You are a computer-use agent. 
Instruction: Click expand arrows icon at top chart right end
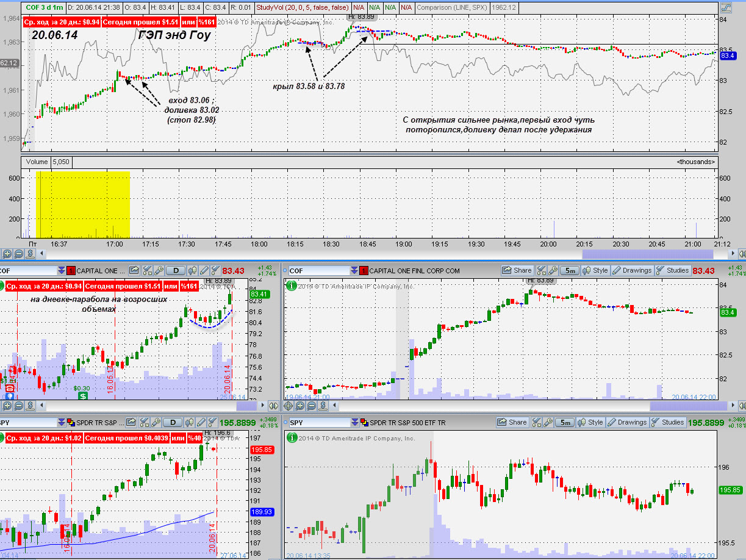[742, 253]
